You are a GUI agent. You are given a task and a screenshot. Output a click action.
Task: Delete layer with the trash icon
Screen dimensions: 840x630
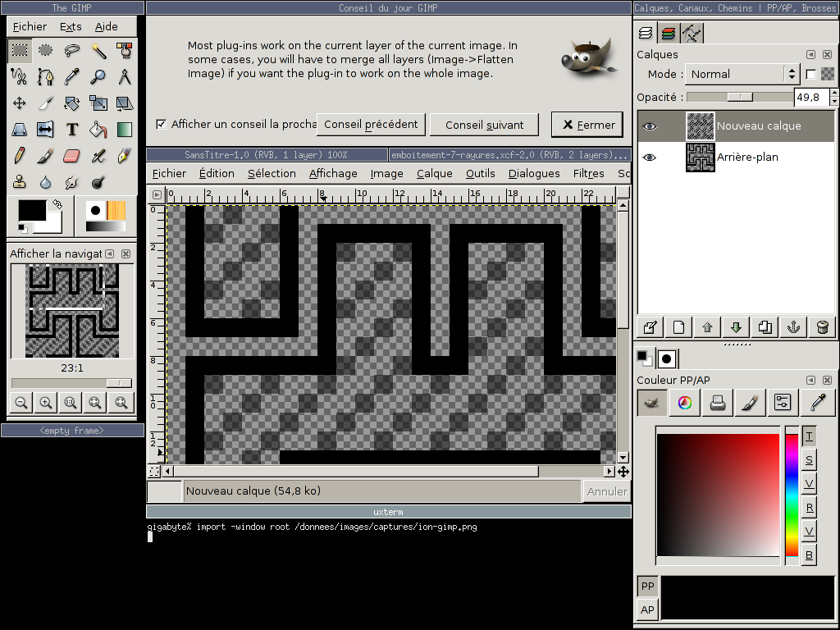pyautogui.click(x=822, y=326)
